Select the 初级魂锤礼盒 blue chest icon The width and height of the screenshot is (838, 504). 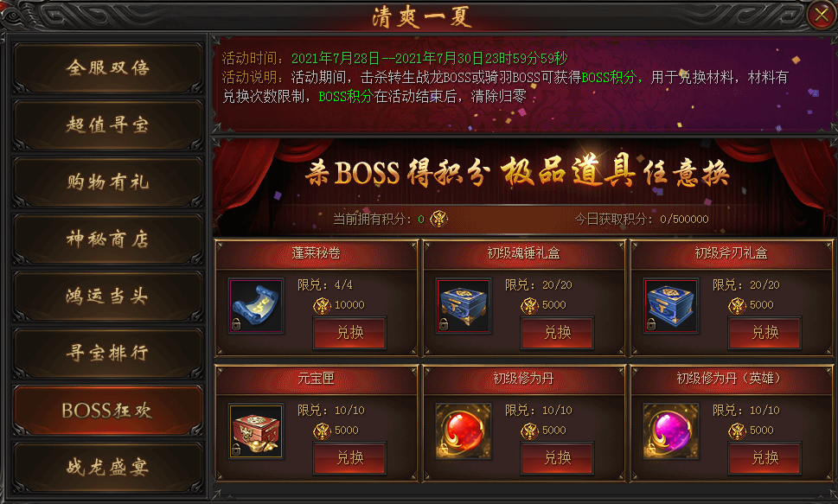tap(464, 306)
